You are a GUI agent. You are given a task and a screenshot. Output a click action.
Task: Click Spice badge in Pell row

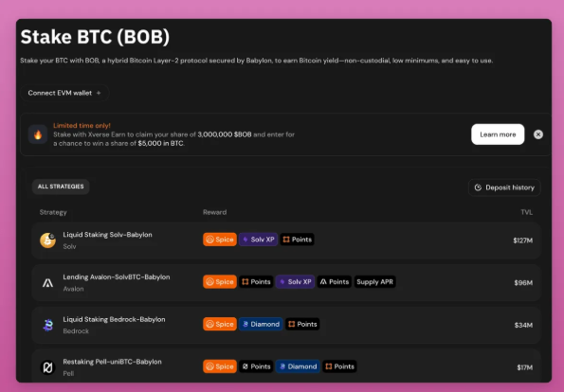(x=220, y=366)
